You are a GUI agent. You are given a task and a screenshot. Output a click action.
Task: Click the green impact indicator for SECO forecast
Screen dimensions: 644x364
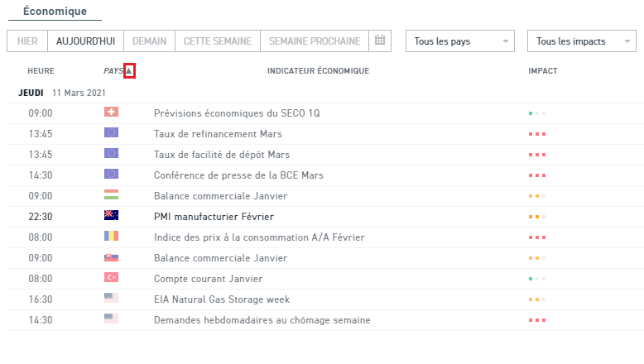point(531,113)
